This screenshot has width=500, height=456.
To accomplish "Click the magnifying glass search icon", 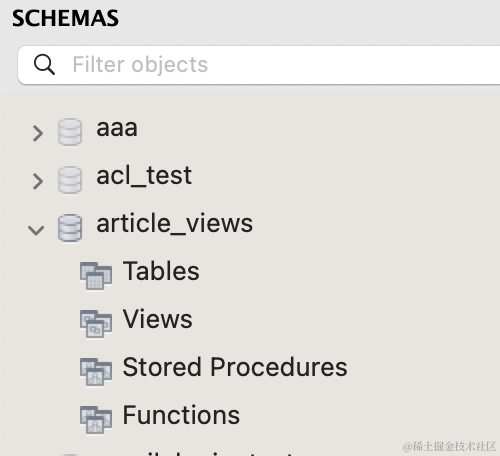I will (44, 64).
